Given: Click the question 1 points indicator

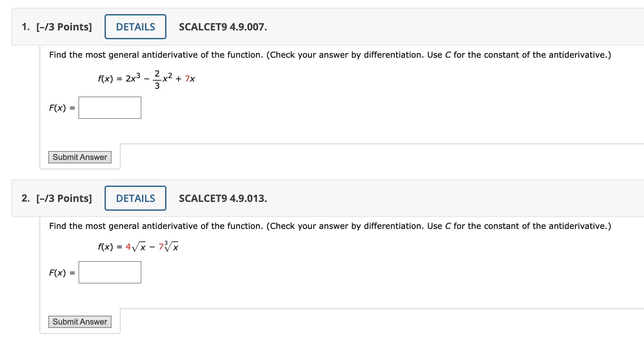Looking at the screenshot, I should click(64, 27).
